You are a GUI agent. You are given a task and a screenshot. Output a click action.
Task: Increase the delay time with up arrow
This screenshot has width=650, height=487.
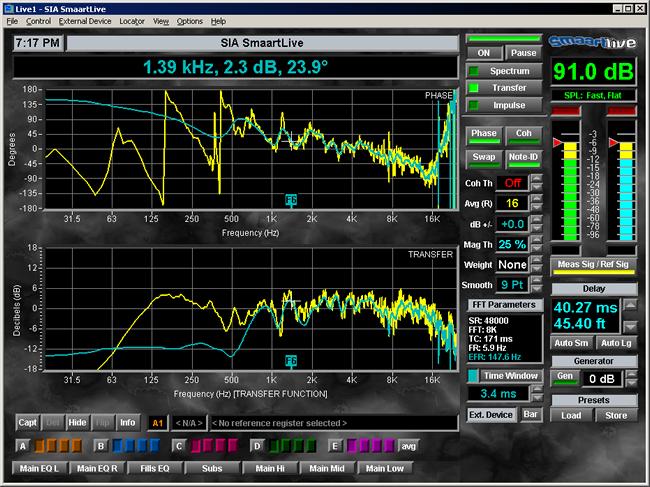point(630,305)
